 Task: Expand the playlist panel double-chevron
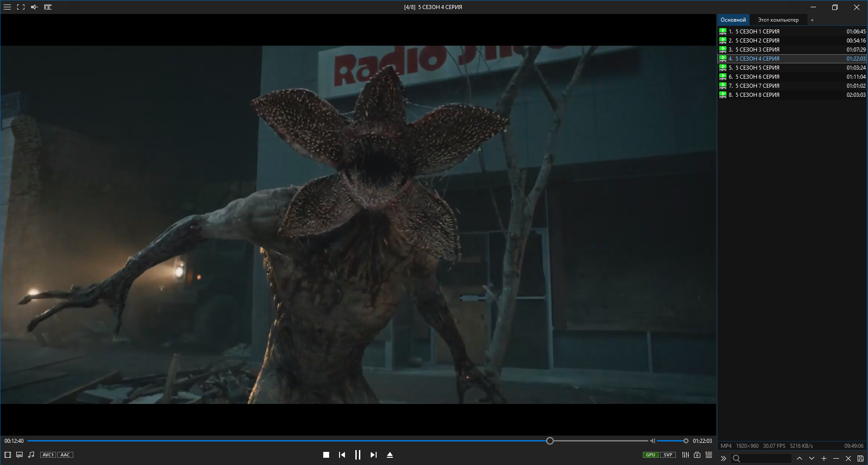(x=723, y=459)
